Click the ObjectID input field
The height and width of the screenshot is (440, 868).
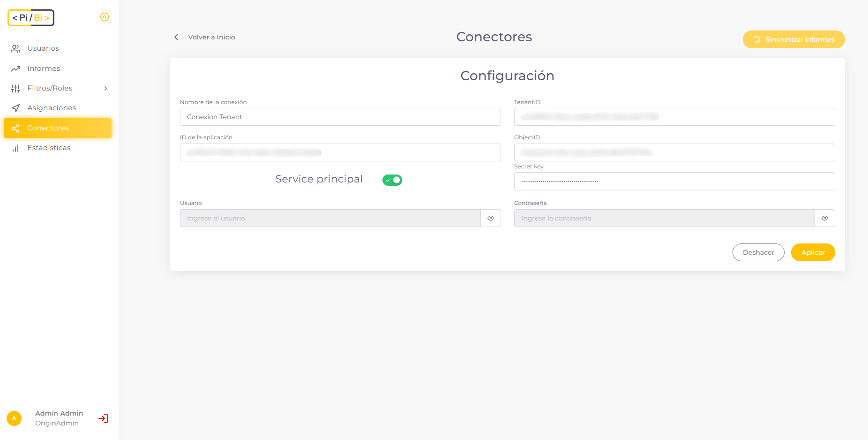pyautogui.click(x=674, y=152)
